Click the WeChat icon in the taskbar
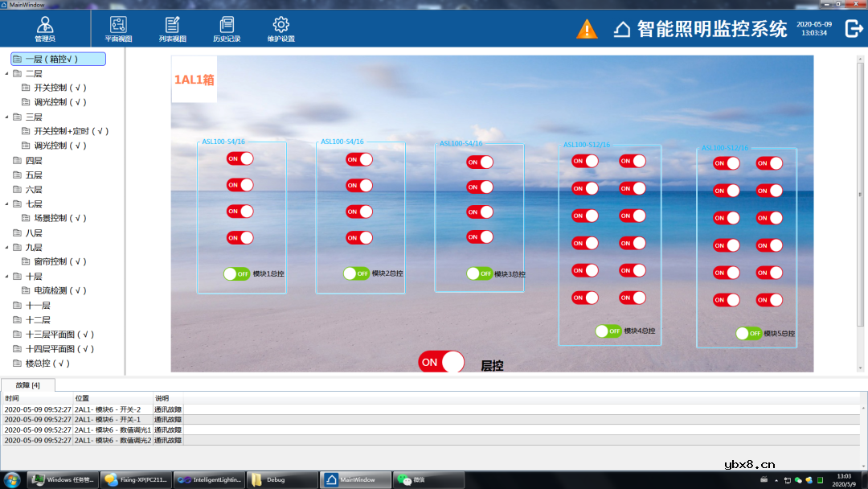 click(411, 479)
